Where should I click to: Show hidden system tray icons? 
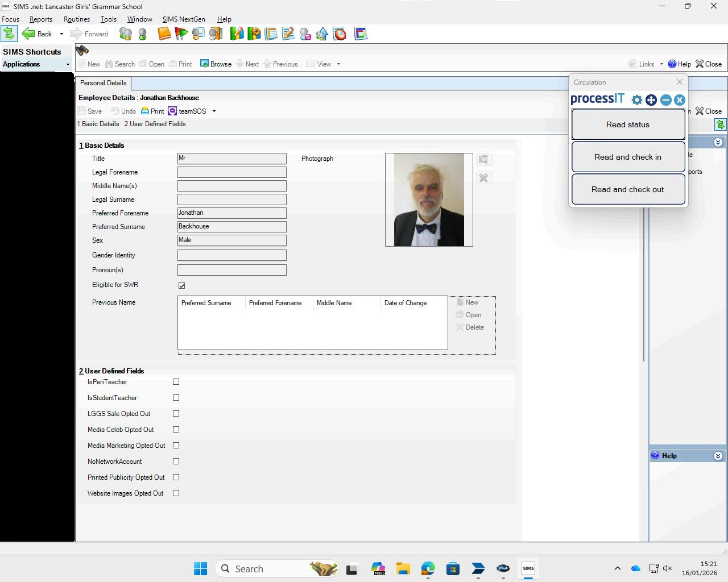pyautogui.click(x=617, y=568)
